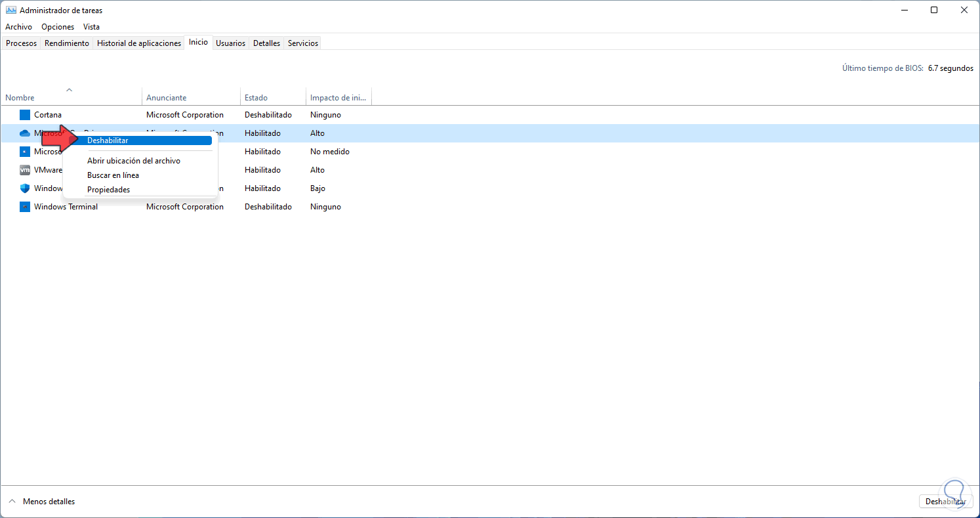Click the Bajo impact value
This screenshot has width=980, height=518.
point(317,188)
